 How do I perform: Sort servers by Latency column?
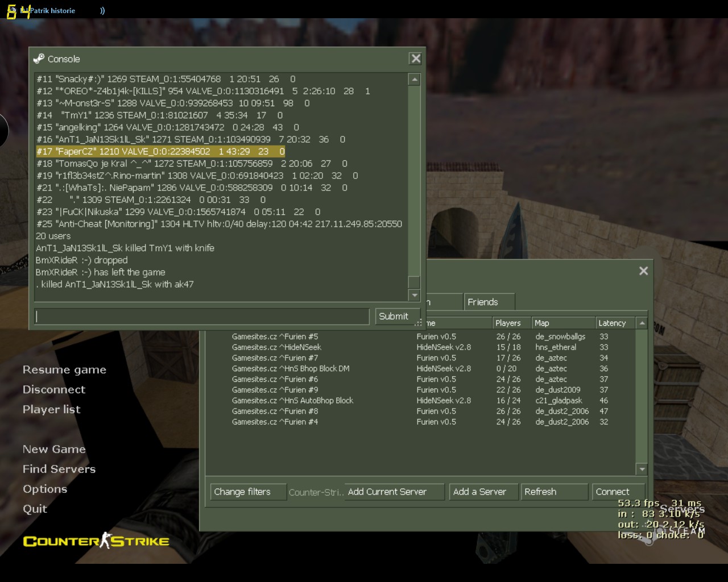point(614,323)
